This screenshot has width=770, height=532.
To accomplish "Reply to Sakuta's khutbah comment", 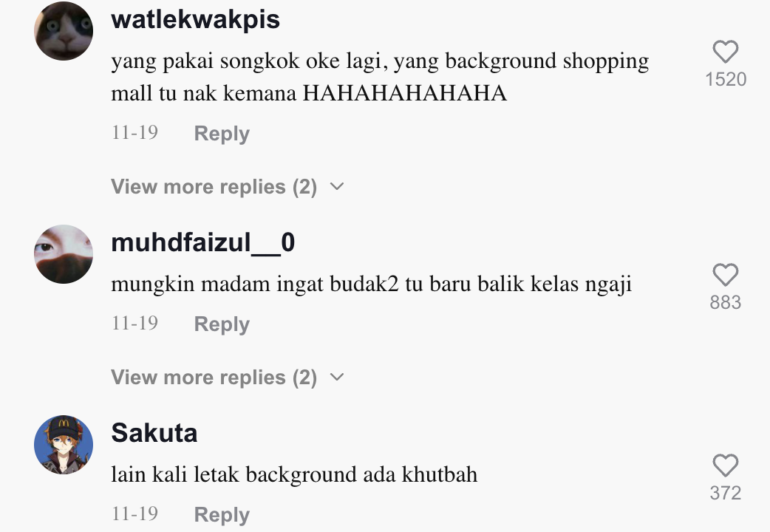I will [222, 514].
